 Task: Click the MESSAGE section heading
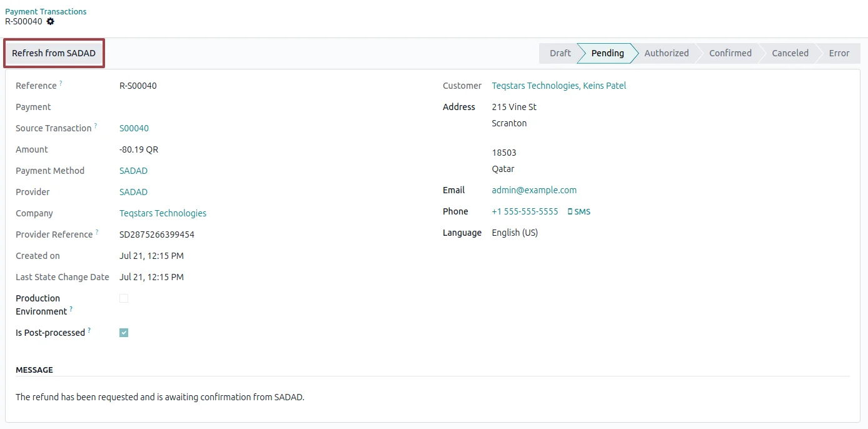coord(34,370)
